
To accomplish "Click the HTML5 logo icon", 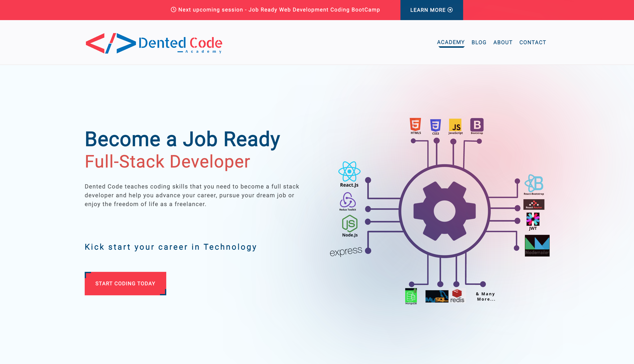I will [415, 124].
